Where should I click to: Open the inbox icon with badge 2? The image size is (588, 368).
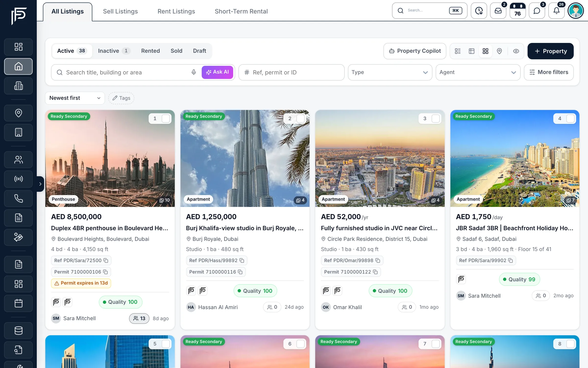[498, 11]
